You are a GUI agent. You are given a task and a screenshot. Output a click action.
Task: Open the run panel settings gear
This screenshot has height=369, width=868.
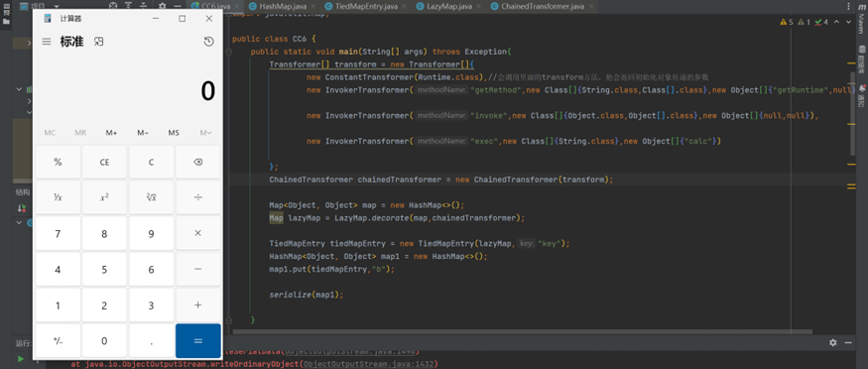832,342
